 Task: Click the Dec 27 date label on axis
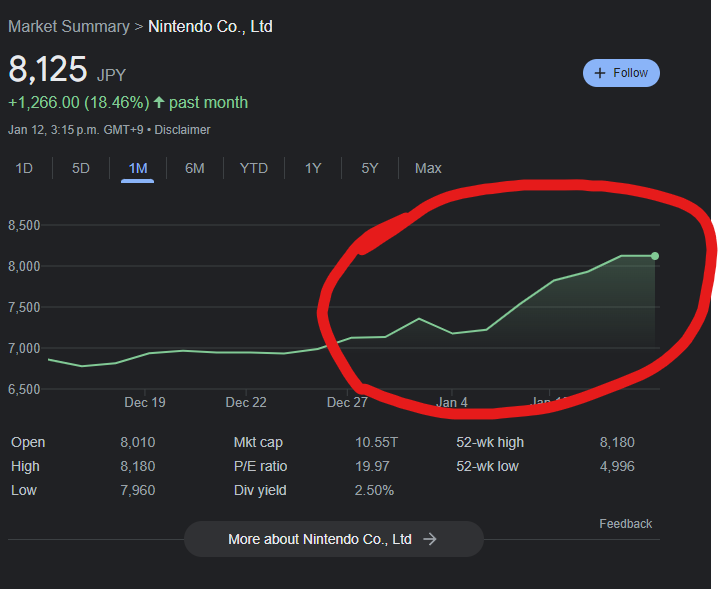click(x=347, y=403)
